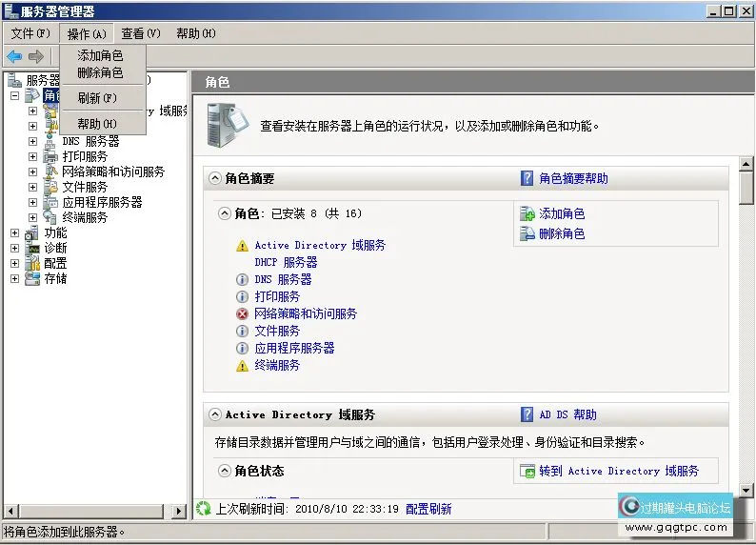Click the 配置刷新 link
Screen dimensions: 756x545
tap(428, 509)
